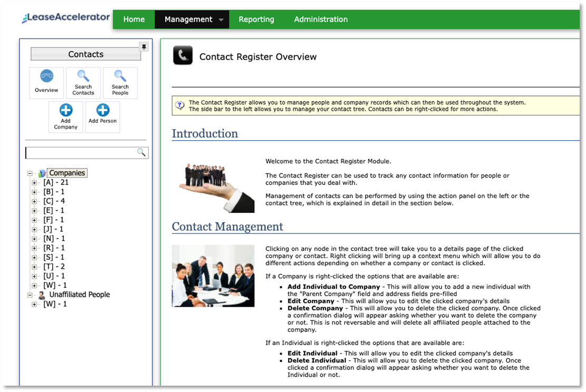
Task: Select the [U] - 1 tree row
Action: [x=54, y=276]
